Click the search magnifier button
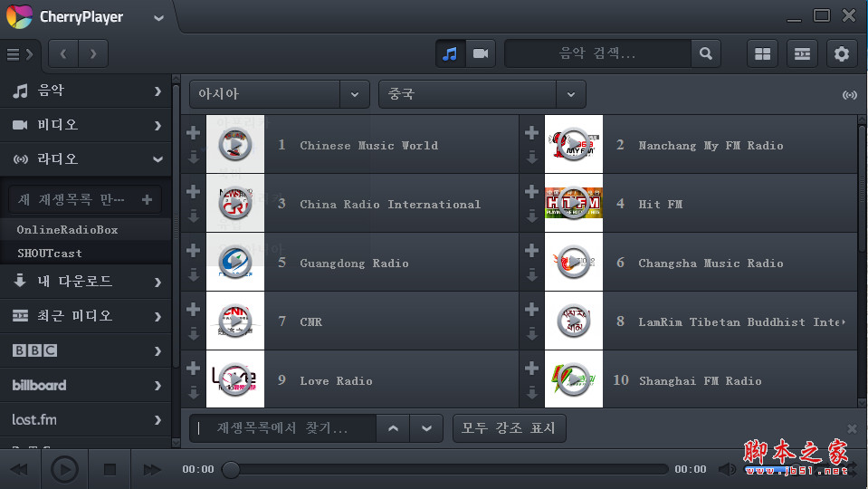The width and height of the screenshot is (868, 489). (706, 53)
